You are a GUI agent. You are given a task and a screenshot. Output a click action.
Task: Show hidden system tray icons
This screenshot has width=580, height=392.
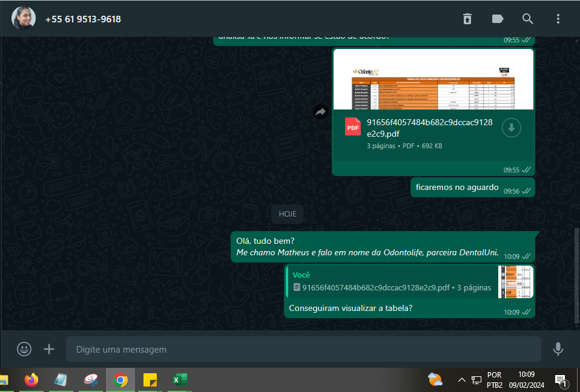click(461, 380)
